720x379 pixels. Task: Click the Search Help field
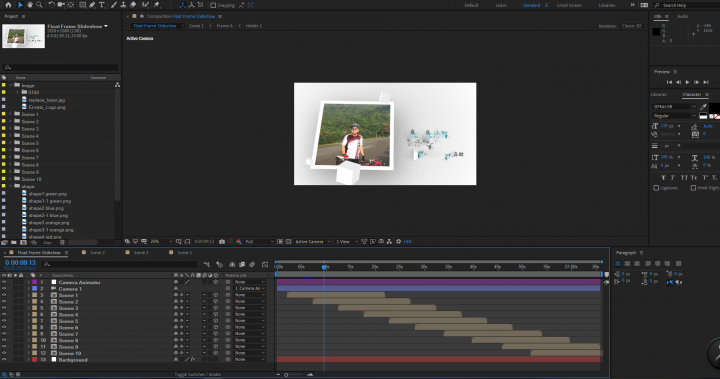[687, 5]
